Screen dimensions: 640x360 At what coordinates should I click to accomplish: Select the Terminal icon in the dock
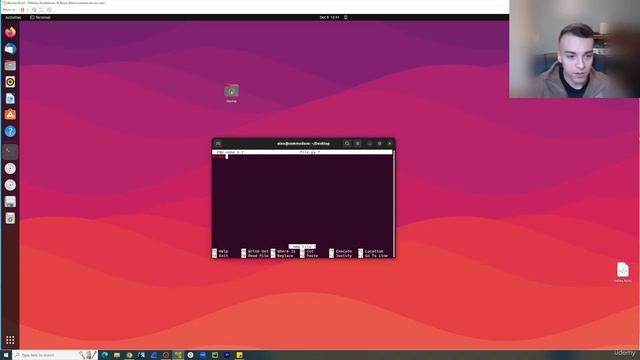pyautogui.click(x=10, y=151)
